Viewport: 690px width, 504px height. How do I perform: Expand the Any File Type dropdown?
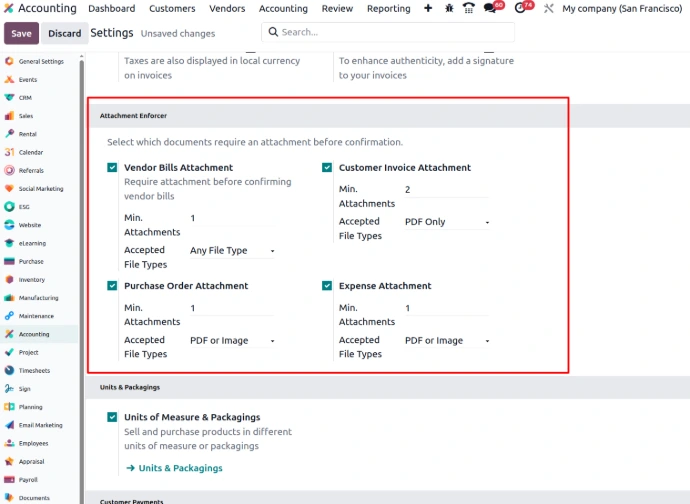232,251
